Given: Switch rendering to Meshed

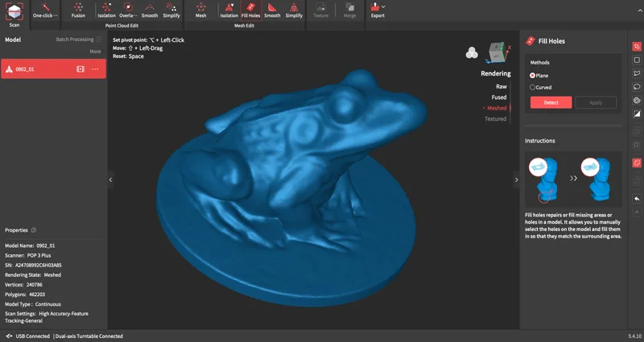Looking at the screenshot, I should point(497,108).
